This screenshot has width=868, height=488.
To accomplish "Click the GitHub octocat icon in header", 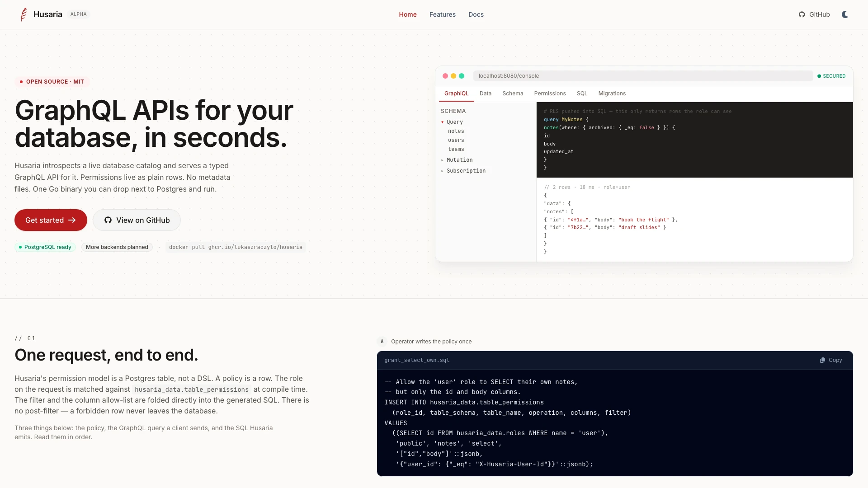I will point(802,14).
